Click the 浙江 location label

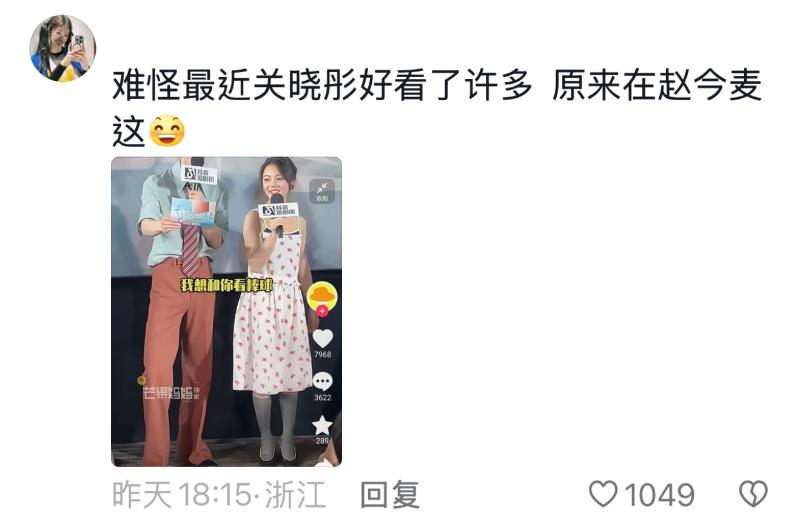(295, 494)
